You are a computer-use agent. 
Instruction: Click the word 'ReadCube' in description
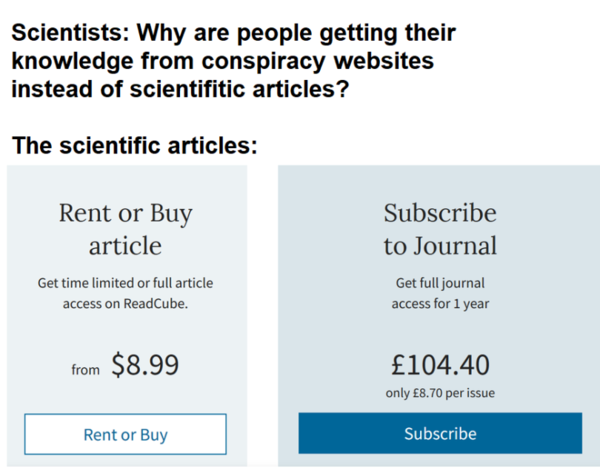pyautogui.click(x=155, y=304)
